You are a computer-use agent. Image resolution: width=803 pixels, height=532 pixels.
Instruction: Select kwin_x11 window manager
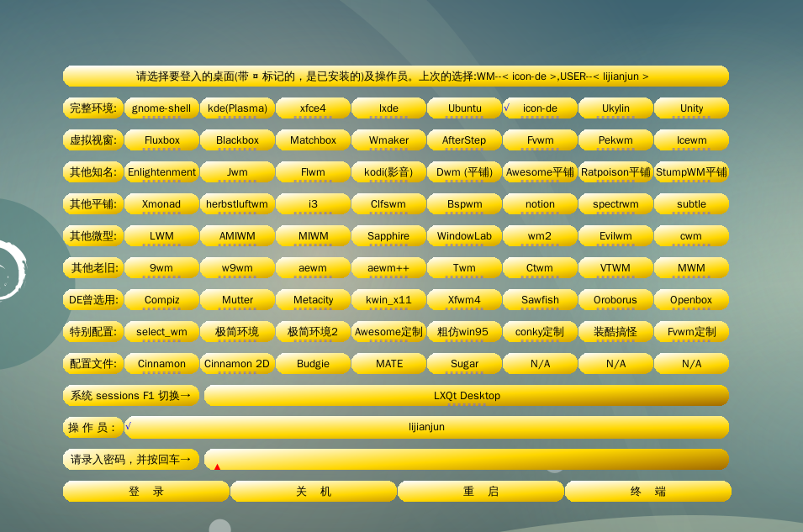point(388,299)
